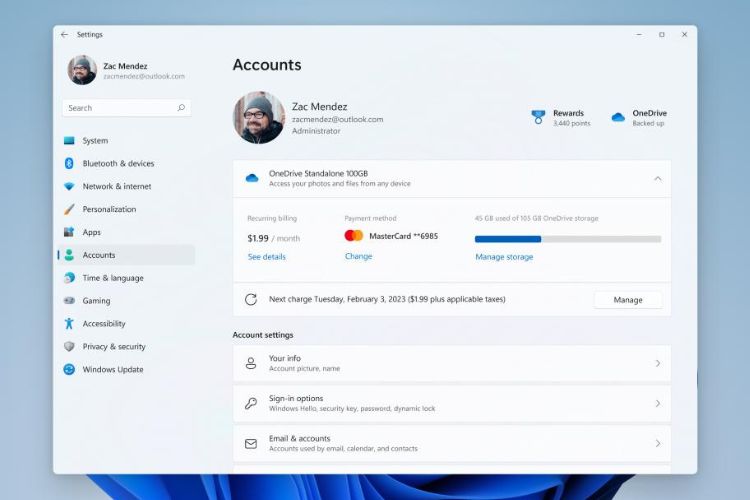Click the search magnifier icon

click(x=181, y=108)
